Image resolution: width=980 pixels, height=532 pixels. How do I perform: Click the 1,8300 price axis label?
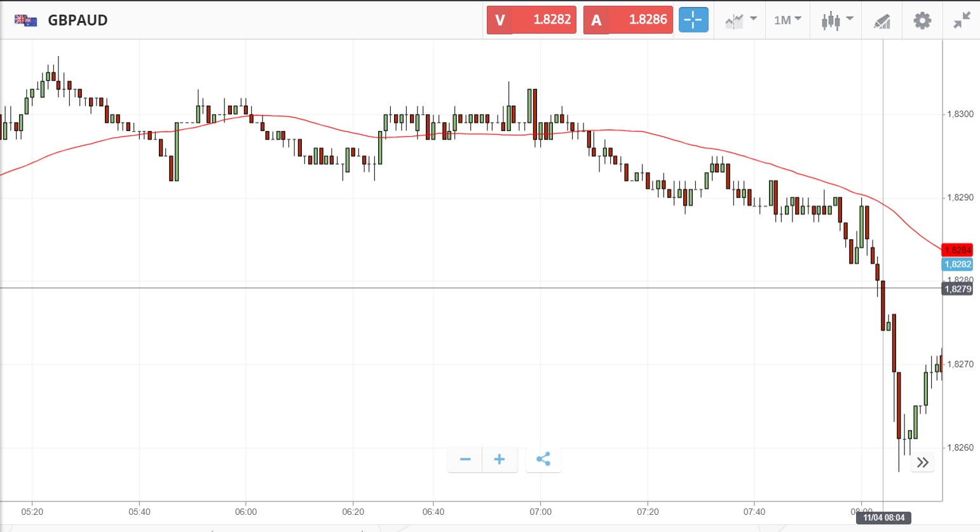click(960, 114)
